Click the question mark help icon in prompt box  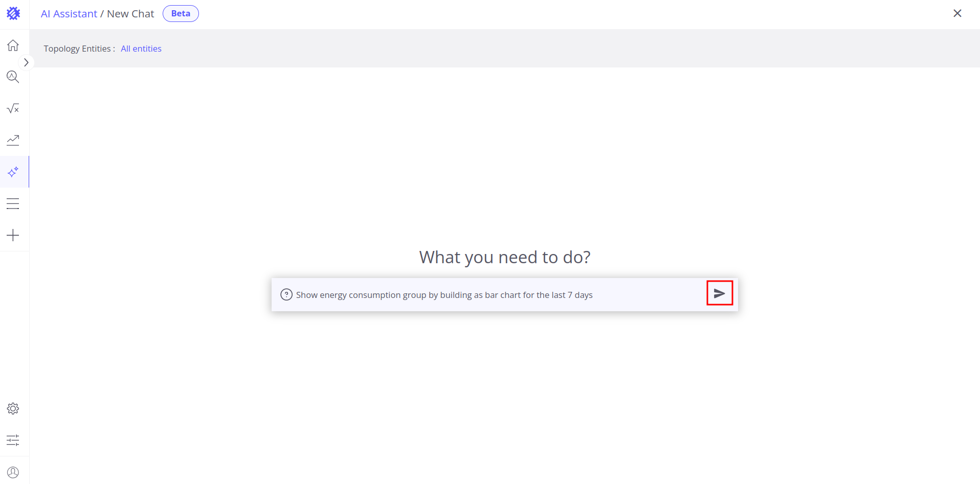[x=286, y=294]
